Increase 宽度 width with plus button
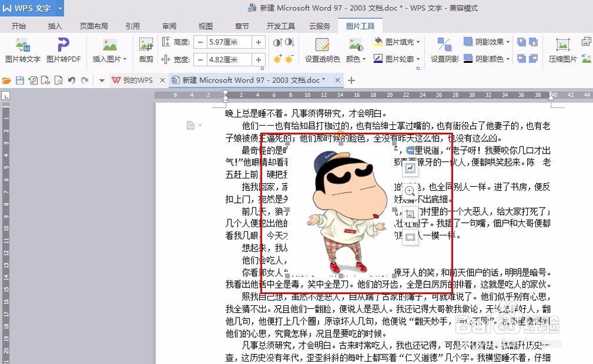 [259, 59]
